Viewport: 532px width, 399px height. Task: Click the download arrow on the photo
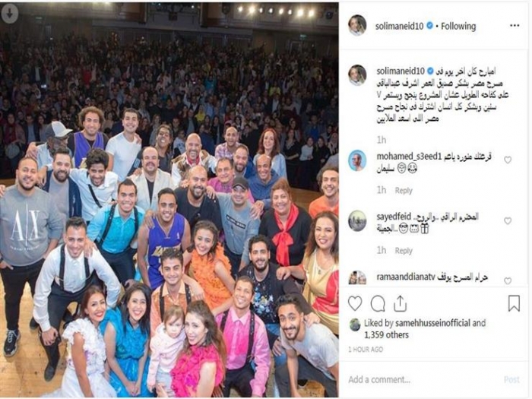(9, 14)
